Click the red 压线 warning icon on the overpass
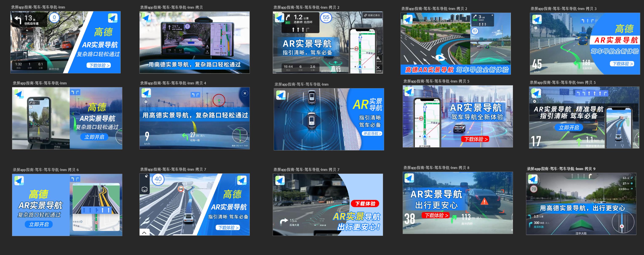 pos(181,189)
